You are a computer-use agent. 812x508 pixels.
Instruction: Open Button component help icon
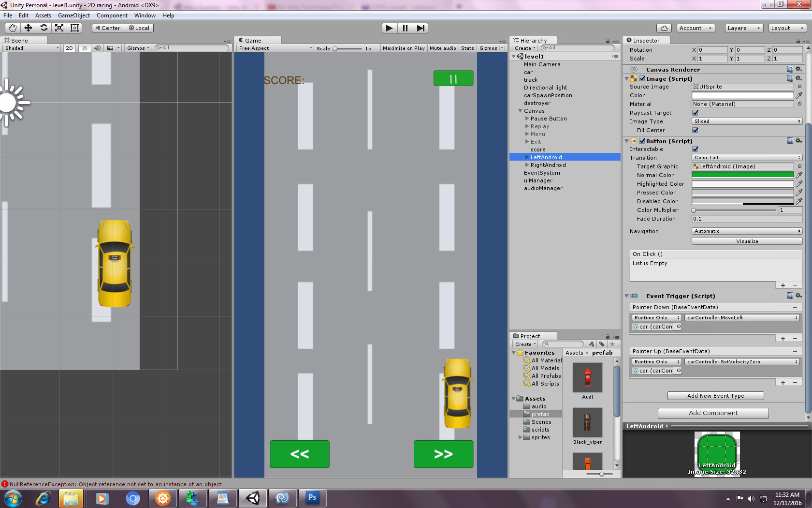[x=790, y=141]
